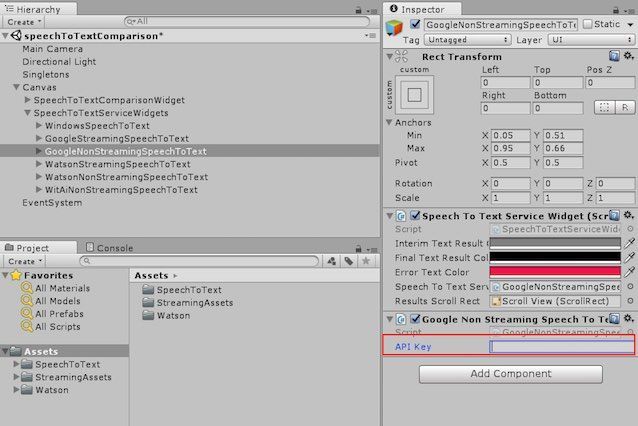638x426 pixels.
Task: Open the Hierarchy Create dropdown
Action: pos(24,22)
